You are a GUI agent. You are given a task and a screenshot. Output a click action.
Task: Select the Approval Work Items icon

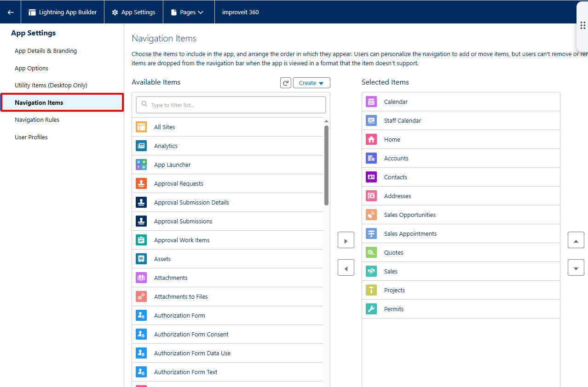[141, 240]
